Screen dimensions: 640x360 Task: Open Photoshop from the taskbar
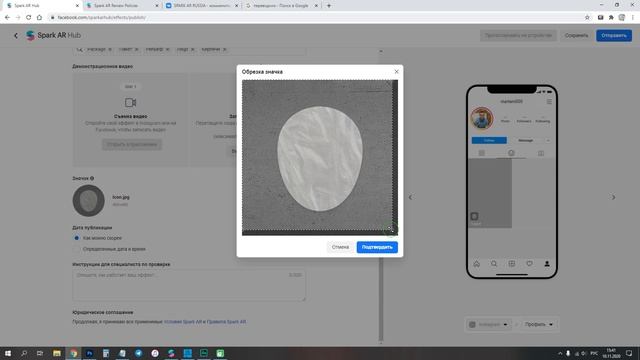click(x=89, y=353)
